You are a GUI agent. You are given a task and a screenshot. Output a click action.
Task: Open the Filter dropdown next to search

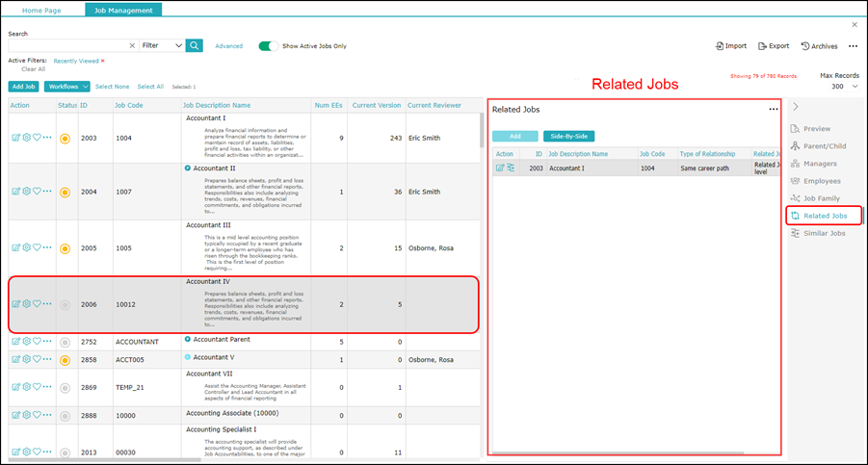162,45
